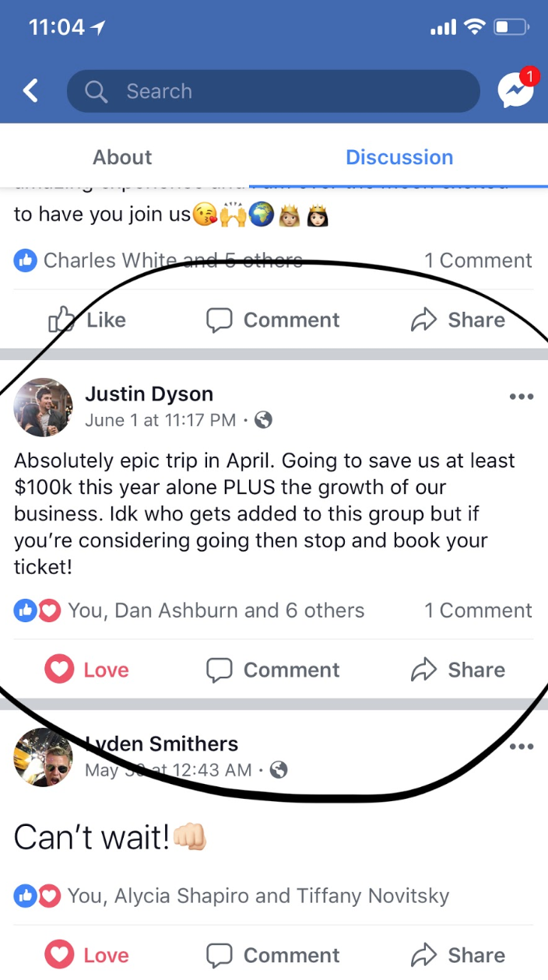Open Lyden Smithers' profile picture
Viewport: 548px width, 980px height.
pyautogui.click(x=43, y=758)
